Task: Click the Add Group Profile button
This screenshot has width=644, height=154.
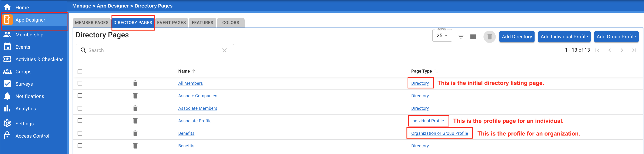Action: tap(616, 36)
